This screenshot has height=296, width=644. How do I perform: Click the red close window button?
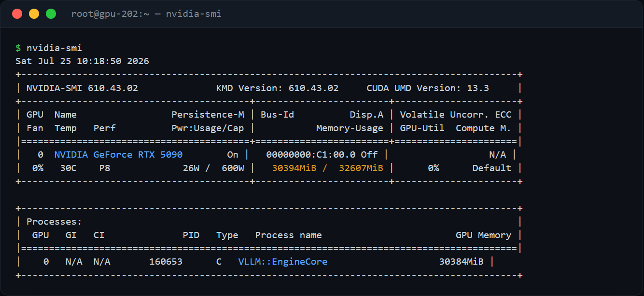(x=17, y=14)
